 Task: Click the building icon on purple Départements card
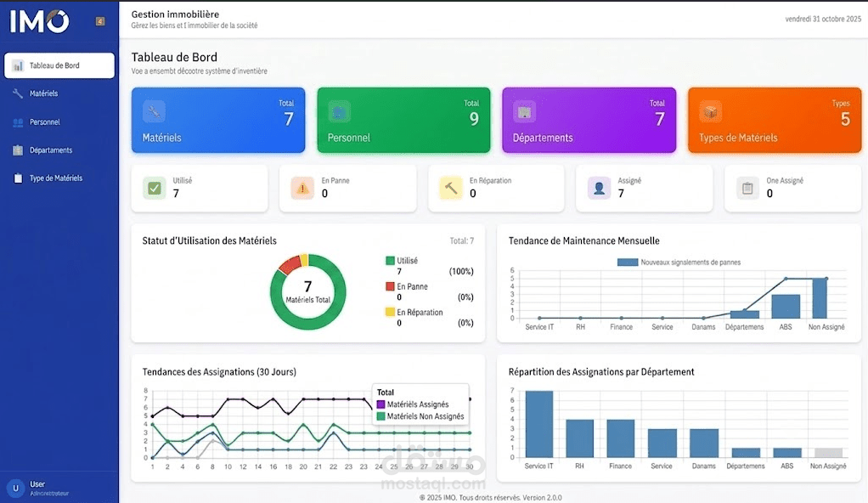pos(524,112)
